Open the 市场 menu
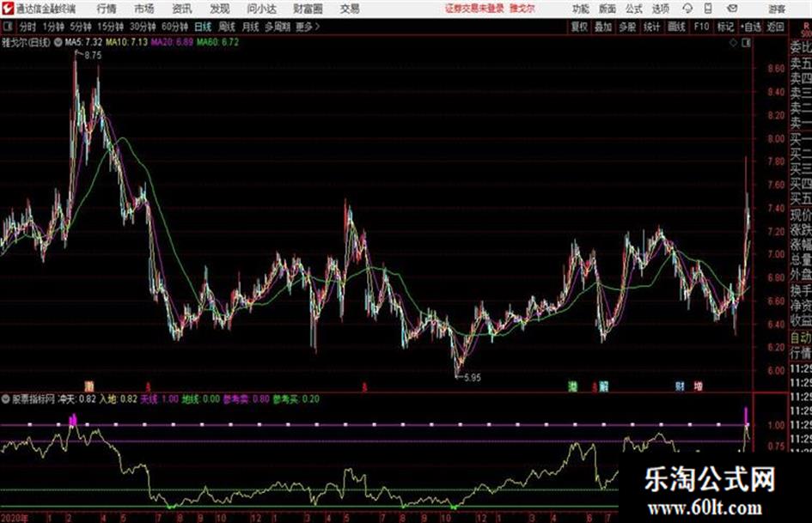The image size is (812, 523). (x=144, y=9)
